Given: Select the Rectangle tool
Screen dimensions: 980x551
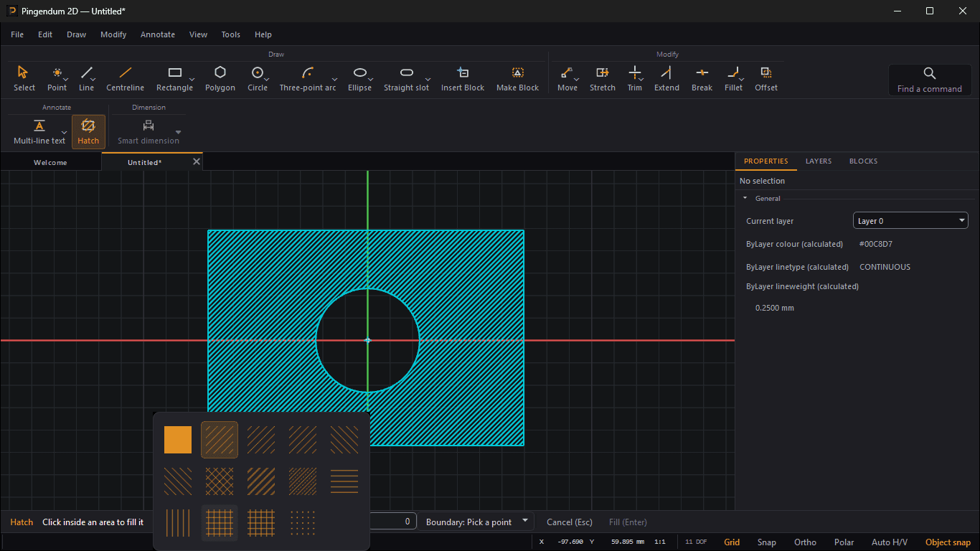Looking at the screenshot, I should [174, 78].
